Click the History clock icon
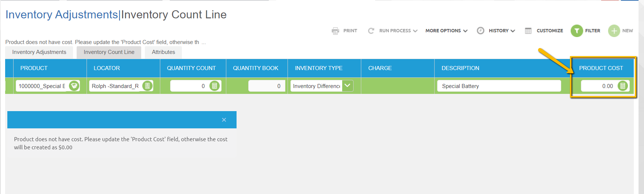Viewport: 644px width, 194px height. click(480, 31)
